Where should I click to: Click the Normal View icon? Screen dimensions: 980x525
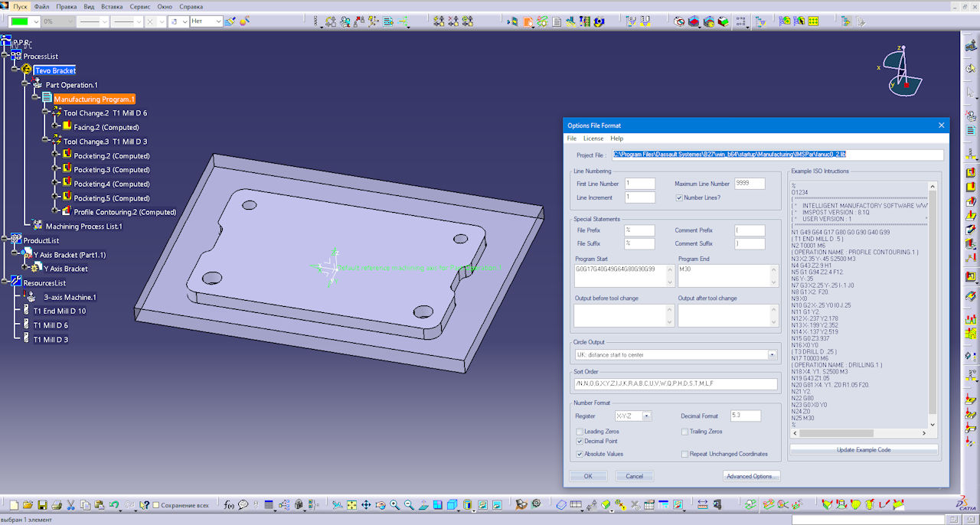point(423,505)
